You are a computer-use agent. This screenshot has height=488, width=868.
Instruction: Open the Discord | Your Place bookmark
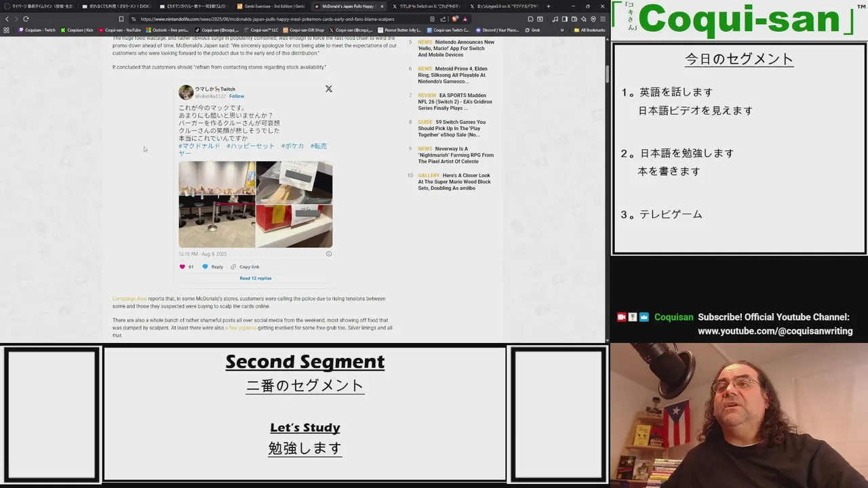coord(497,30)
